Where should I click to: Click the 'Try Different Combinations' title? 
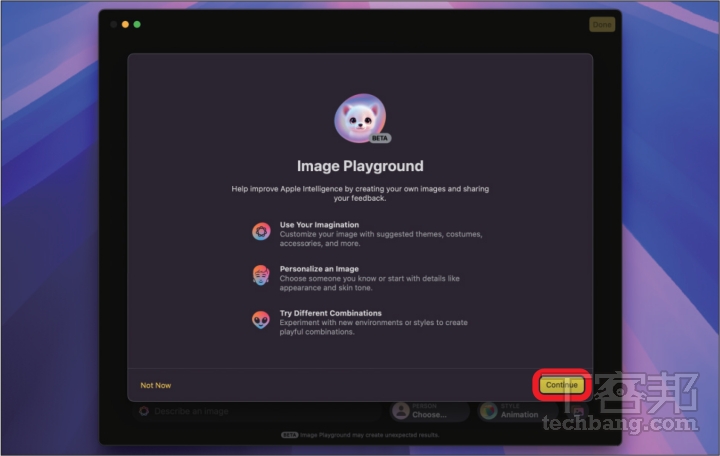(331, 313)
